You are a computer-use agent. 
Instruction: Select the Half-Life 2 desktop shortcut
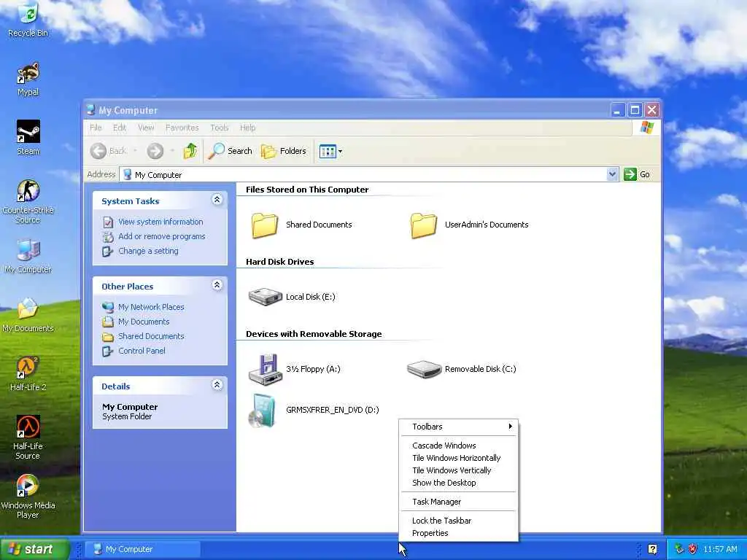point(28,374)
